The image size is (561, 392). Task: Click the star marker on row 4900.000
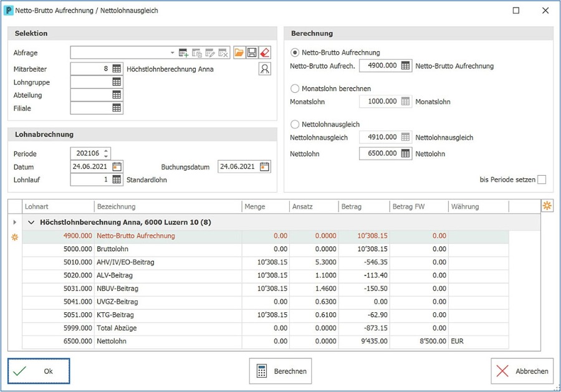(x=15, y=237)
